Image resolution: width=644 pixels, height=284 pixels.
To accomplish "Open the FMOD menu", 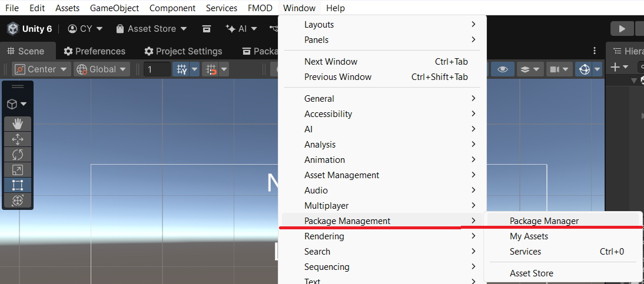I will click(x=260, y=8).
